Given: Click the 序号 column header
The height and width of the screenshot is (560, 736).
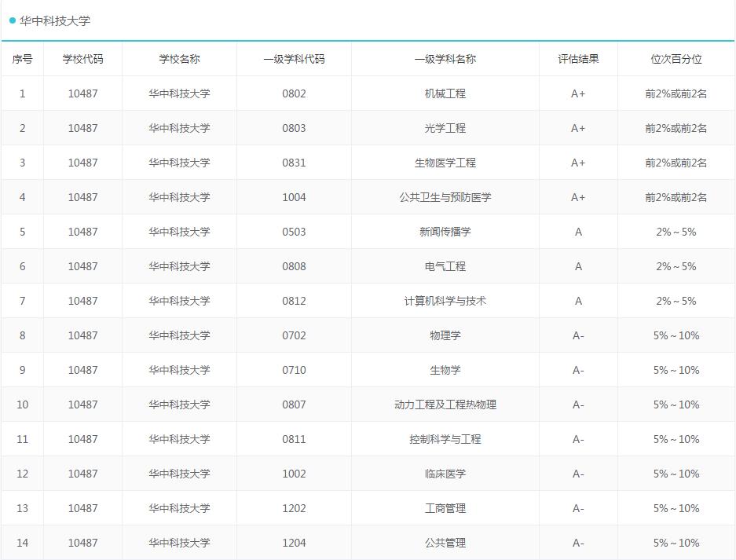Looking at the screenshot, I should (22, 58).
